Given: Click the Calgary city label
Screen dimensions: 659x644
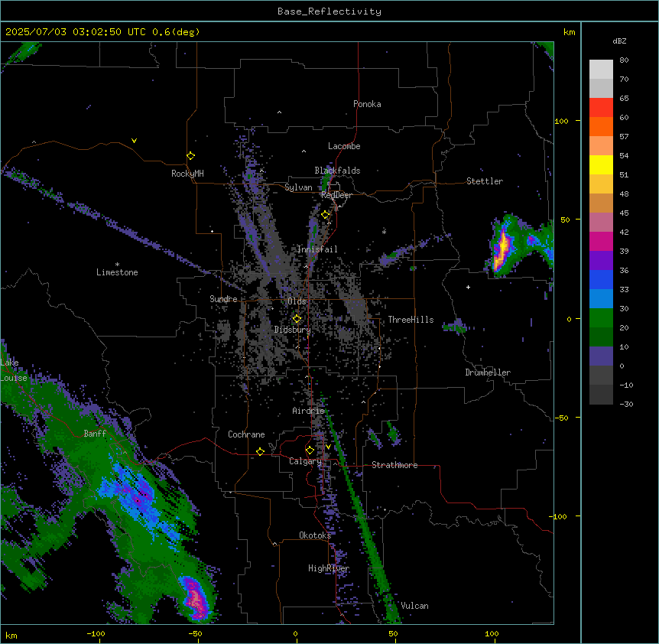Looking at the screenshot, I should coord(305,461).
